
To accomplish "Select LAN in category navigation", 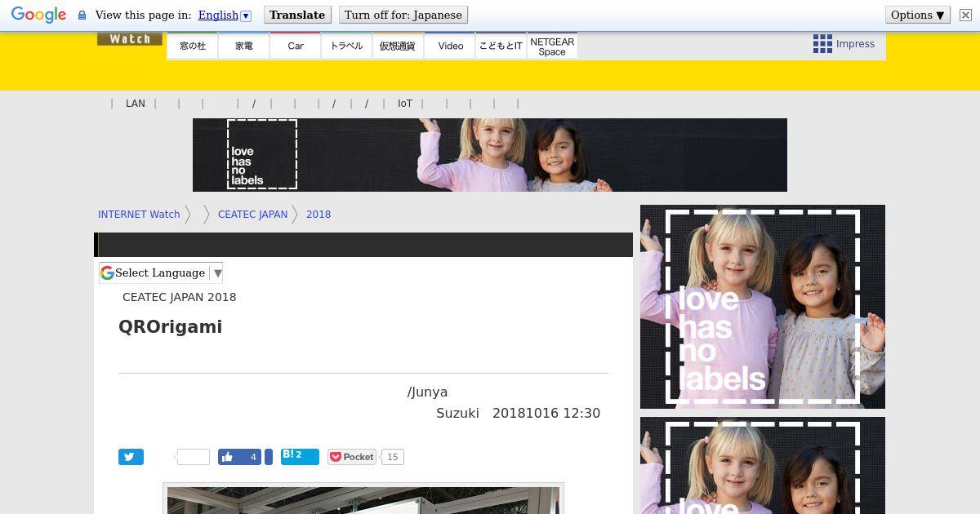I will (136, 104).
